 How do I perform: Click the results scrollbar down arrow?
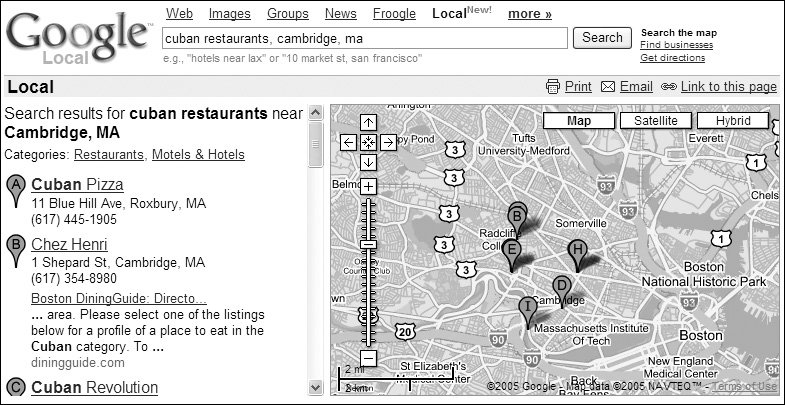click(316, 386)
